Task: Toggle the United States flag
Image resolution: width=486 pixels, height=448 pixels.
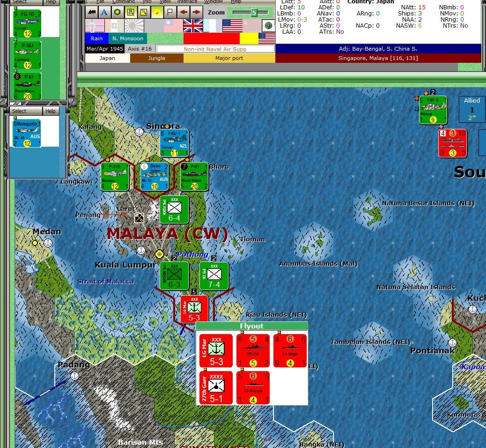Action: [232, 26]
